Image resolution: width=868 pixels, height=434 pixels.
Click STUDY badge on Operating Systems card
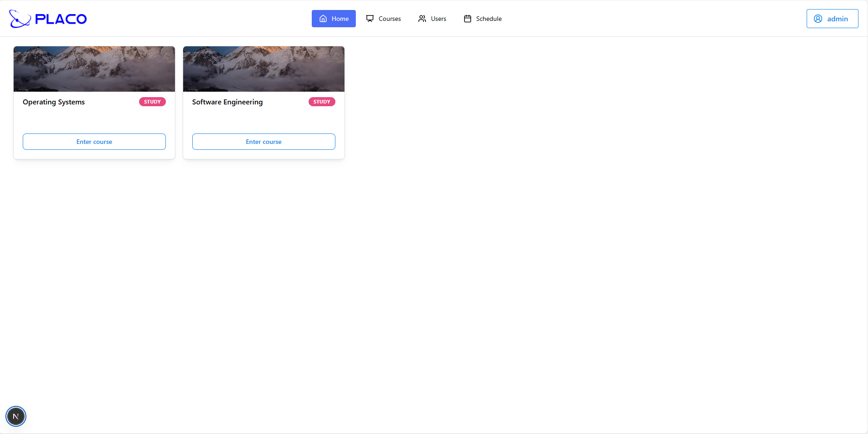coord(152,102)
